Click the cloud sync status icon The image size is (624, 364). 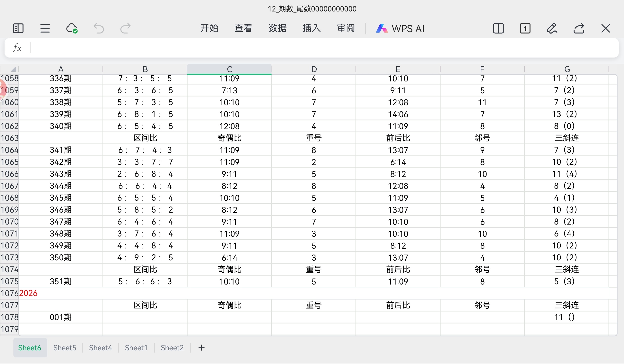72,28
